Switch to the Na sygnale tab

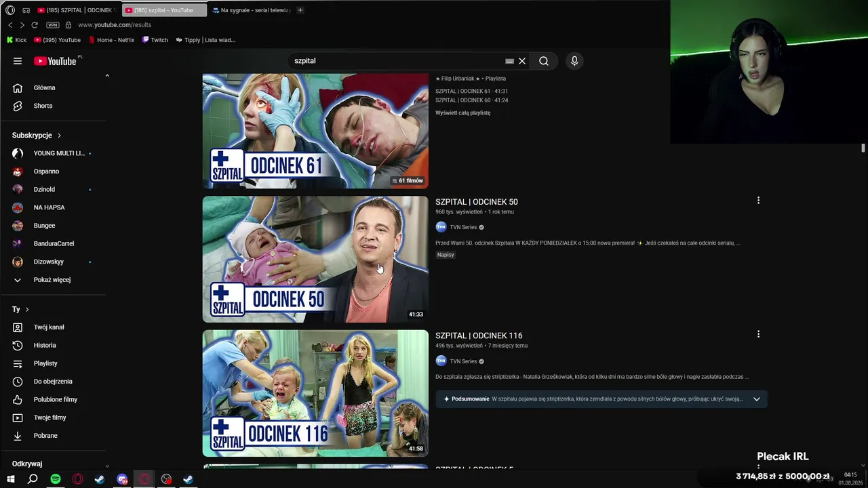click(252, 10)
